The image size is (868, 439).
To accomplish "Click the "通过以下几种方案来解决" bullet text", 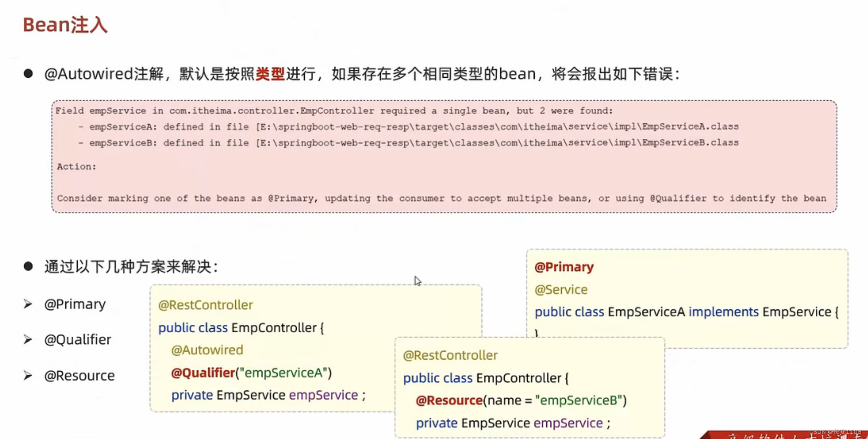I will (x=131, y=266).
